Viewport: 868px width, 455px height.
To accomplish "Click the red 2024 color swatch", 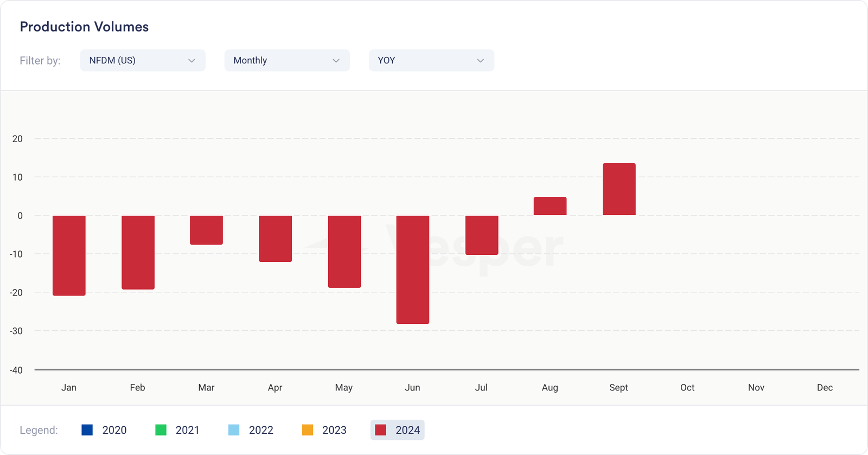I will pyautogui.click(x=381, y=430).
